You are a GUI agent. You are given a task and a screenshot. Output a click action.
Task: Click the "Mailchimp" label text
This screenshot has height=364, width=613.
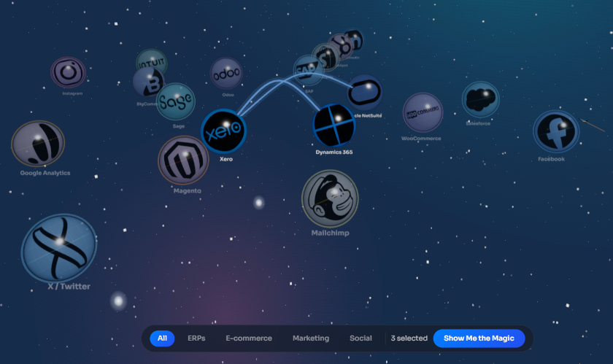[331, 233]
